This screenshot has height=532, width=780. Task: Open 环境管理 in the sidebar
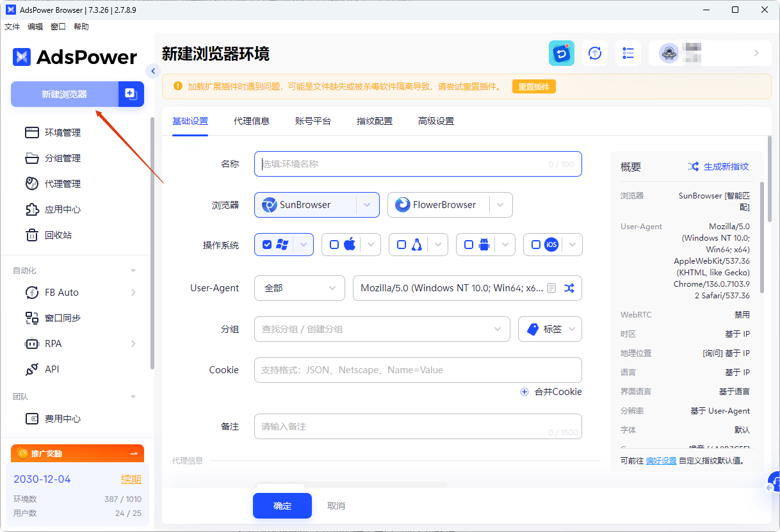click(x=62, y=133)
